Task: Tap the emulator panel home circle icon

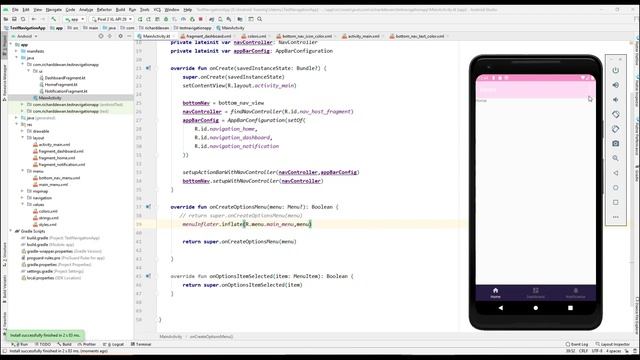Action: click(x=616, y=188)
